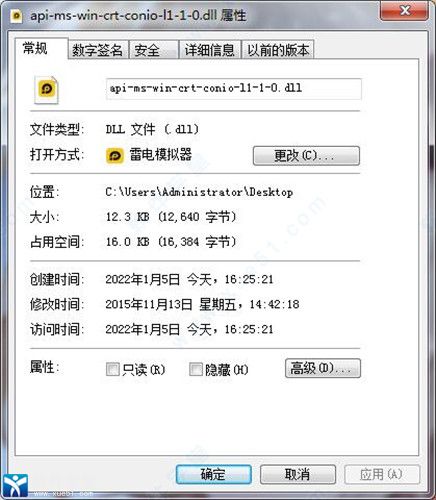Select the 以前的版本 tab
Image resolution: width=436 pixels, height=500 pixels.
click(278, 50)
